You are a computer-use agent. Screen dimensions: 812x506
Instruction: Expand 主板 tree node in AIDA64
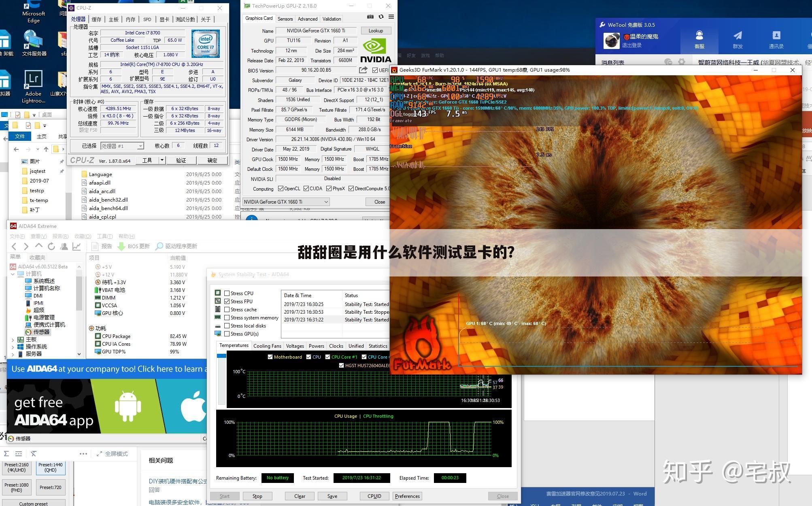[x=13, y=340]
